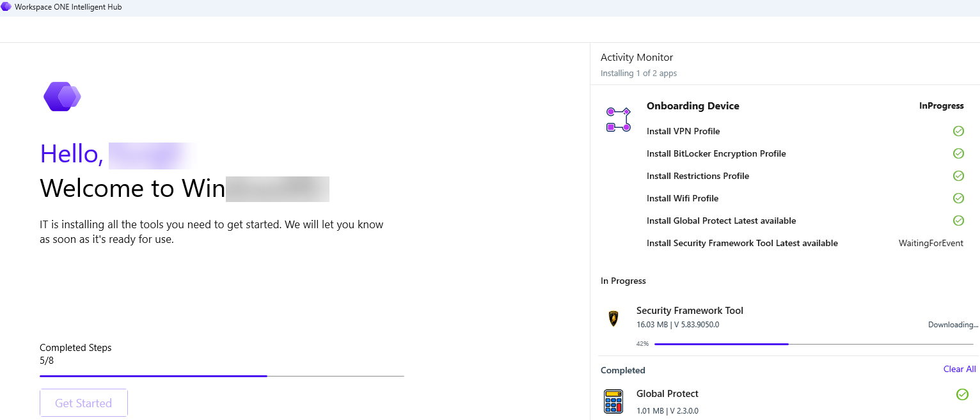980x420 pixels.
Task: Click the 42% progress percentage label
Action: coord(642,344)
